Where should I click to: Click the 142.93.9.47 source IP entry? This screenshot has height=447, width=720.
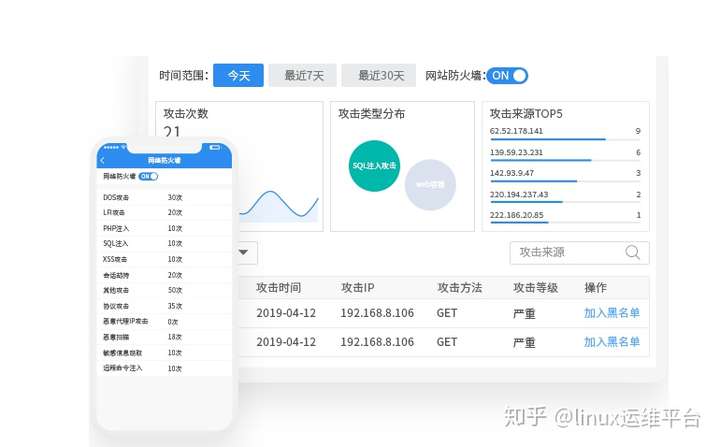click(x=512, y=173)
